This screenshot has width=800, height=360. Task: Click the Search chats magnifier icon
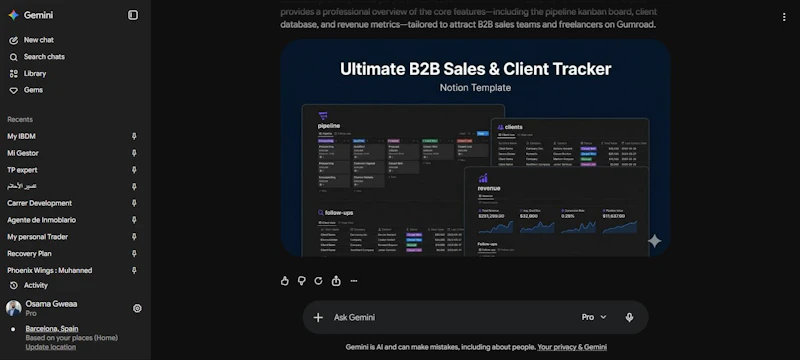(x=14, y=57)
